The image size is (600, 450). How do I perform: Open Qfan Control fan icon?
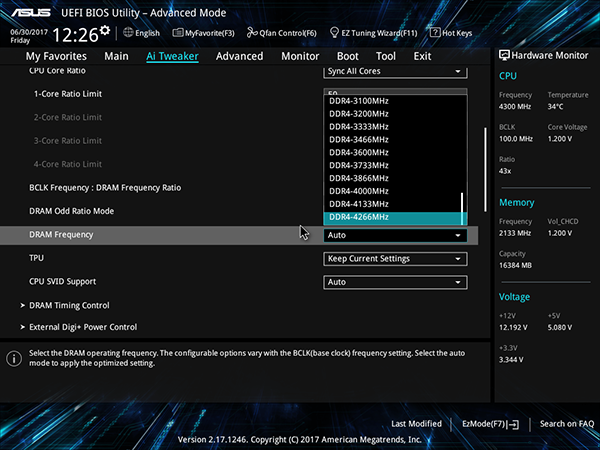point(252,33)
